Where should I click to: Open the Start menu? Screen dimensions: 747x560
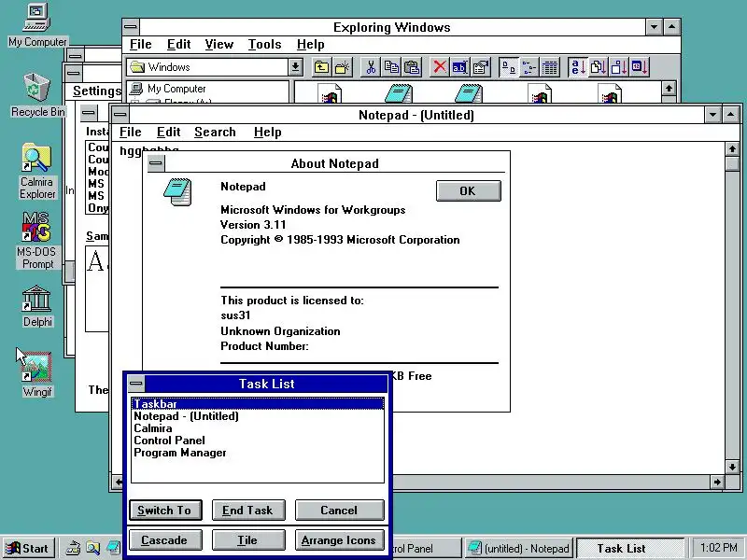coord(29,548)
